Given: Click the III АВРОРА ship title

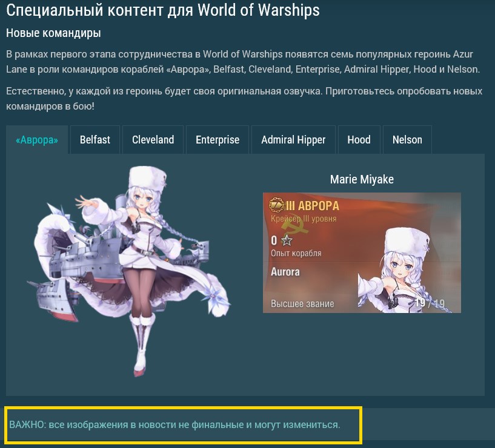Looking at the screenshot, I should 312,206.
